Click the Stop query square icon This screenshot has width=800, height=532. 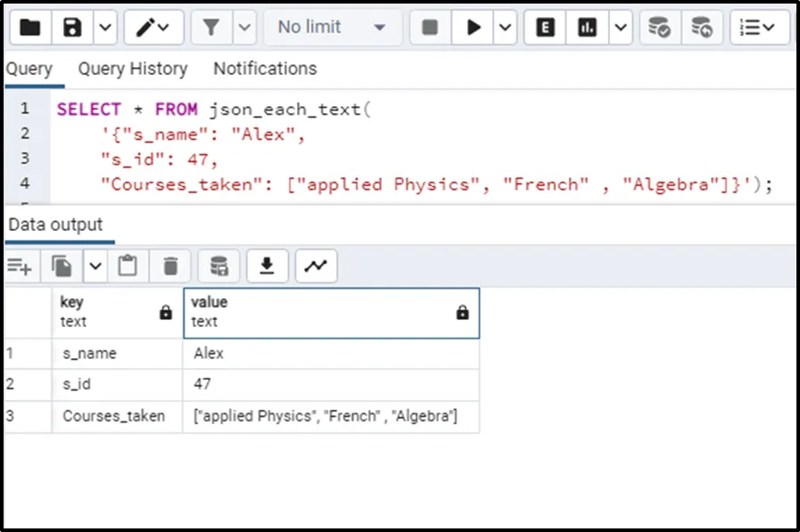coord(430,28)
